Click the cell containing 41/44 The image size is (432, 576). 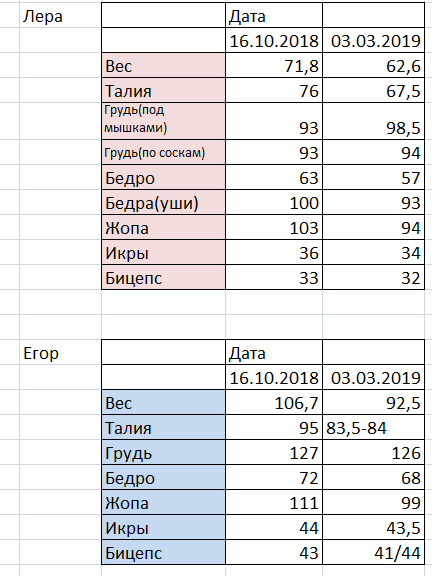pyautogui.click(x=373, y=552)
